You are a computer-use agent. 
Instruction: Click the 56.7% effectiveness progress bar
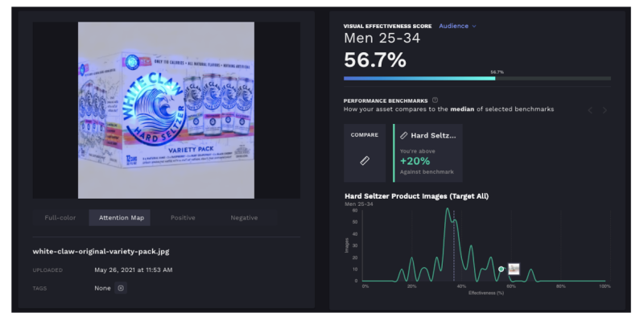tap(477, 78)
